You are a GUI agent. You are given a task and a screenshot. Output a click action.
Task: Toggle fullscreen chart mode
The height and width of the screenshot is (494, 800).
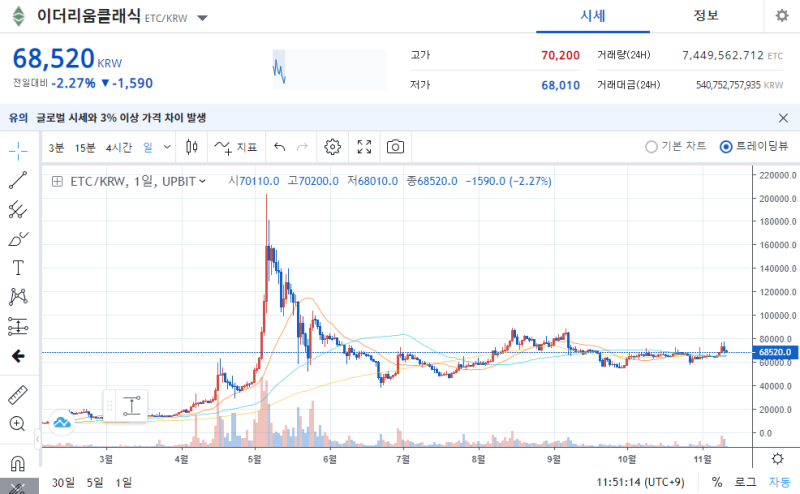364,147
